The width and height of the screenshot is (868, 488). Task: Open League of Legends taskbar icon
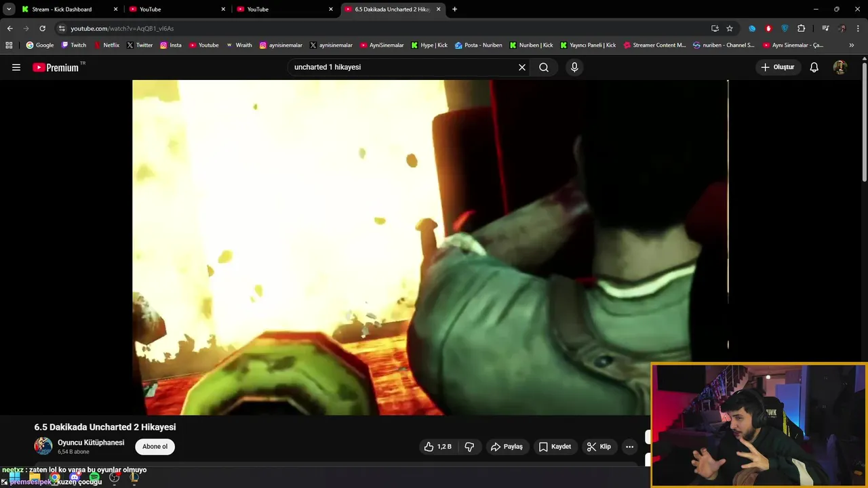134,478
